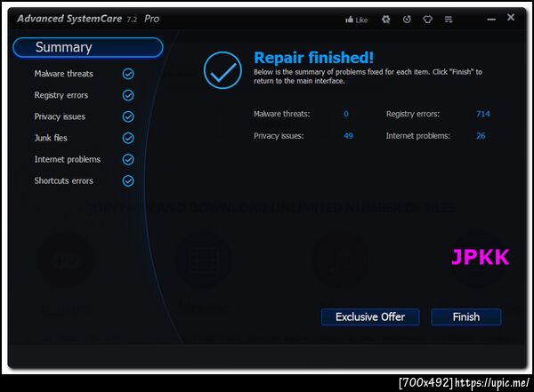
Task: Select the Summary tab
Action: pos(88,47)
